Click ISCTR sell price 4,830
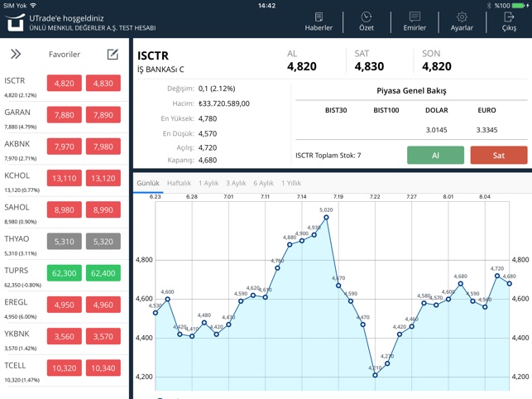532x399 pixels. [x=103, y=84]
